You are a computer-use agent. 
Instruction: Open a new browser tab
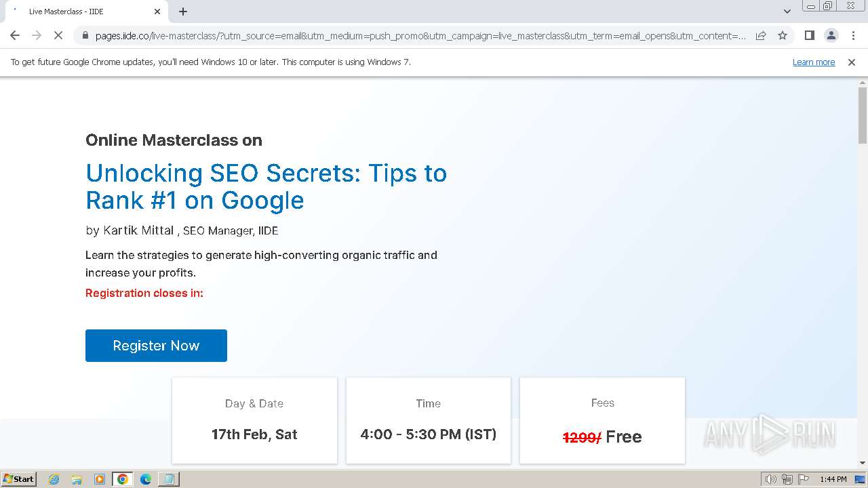pyautogui.click(x=183, y=12)
